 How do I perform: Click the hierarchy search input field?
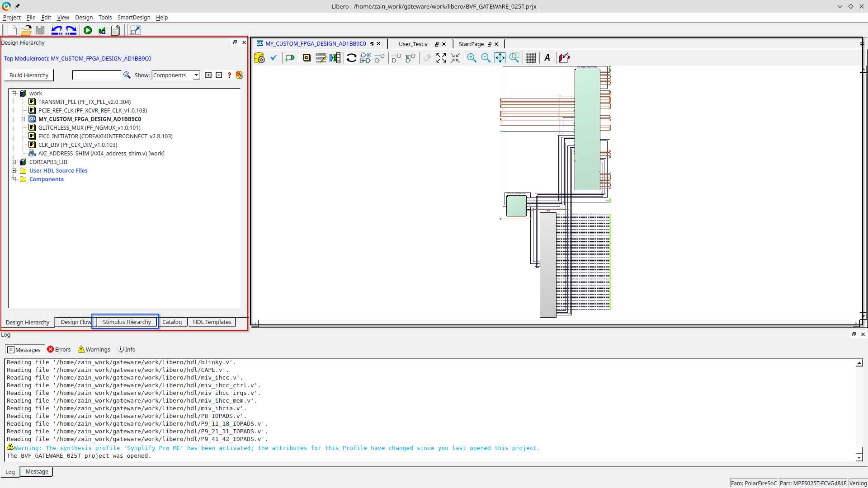97,75
